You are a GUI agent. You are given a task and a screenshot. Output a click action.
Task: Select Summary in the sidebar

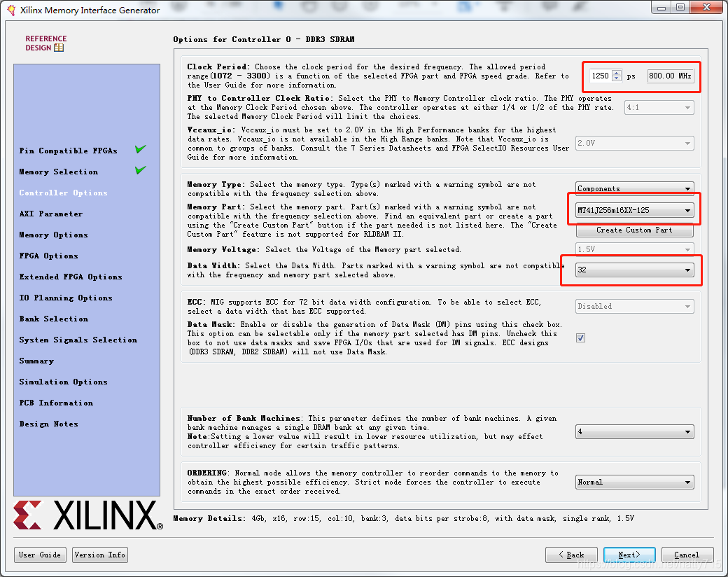click(x=36, y=361)
